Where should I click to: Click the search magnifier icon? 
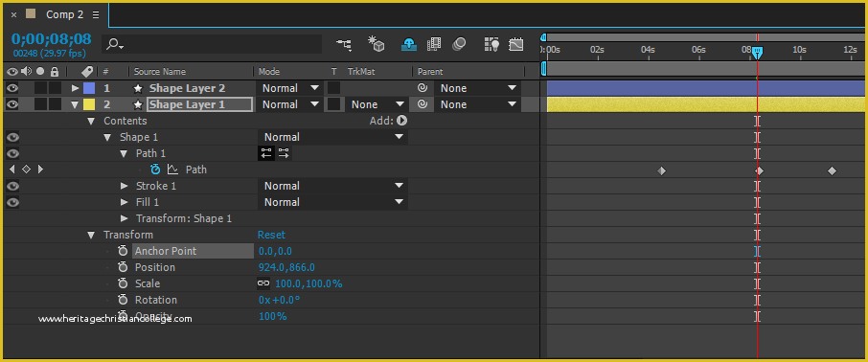point(115,44)
